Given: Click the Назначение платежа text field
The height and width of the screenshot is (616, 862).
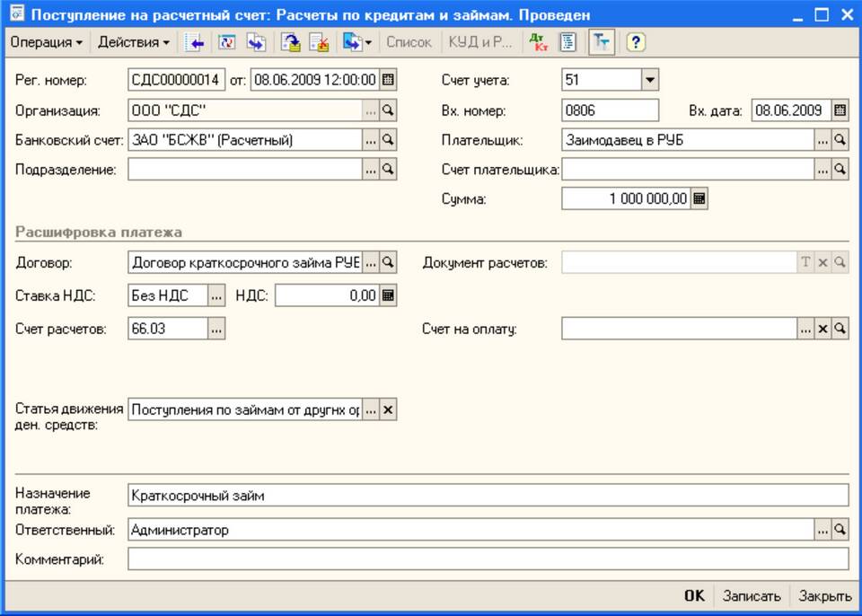Looking at the screenshot, I should pos(488,496).
